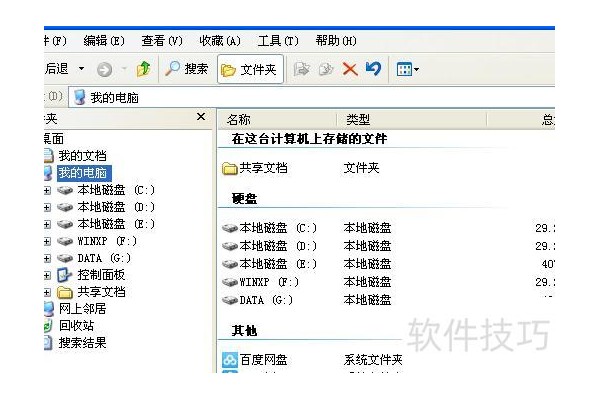Open the 查看(V) menu
This screenshot has width=600, height=400.
point(162,41)
